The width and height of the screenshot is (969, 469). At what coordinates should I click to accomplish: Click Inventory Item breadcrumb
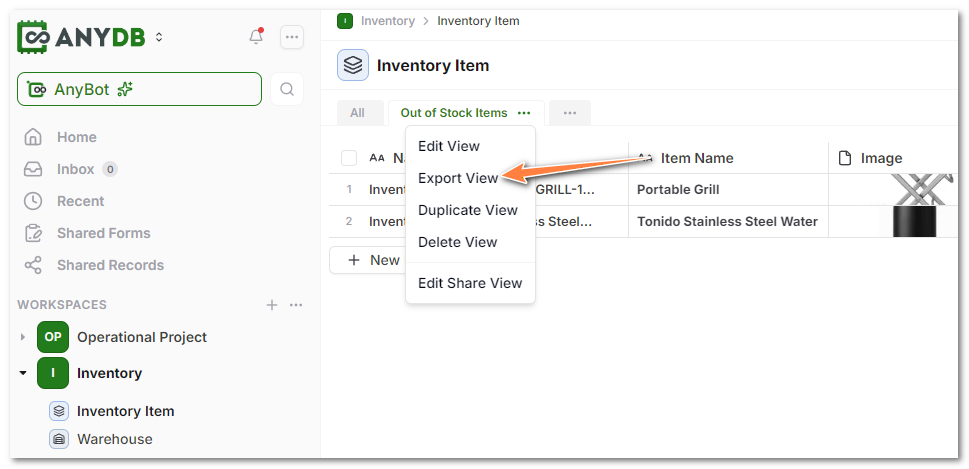pyautogui.click(x=478, y=21)
